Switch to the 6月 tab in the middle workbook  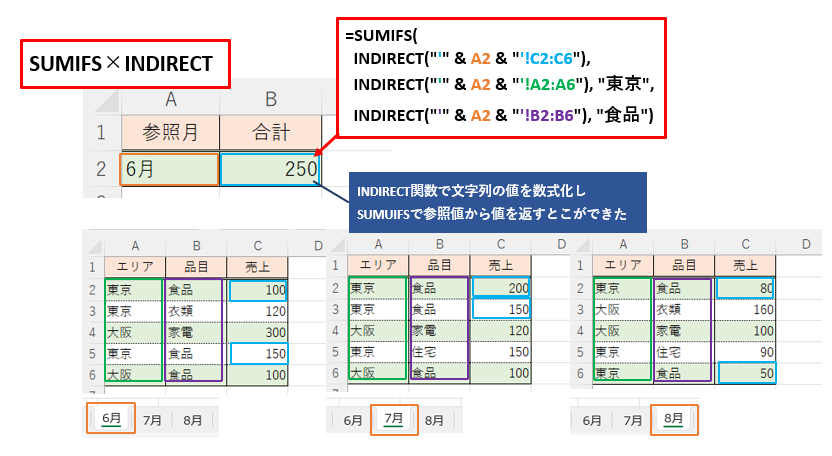tap(352, 420)
